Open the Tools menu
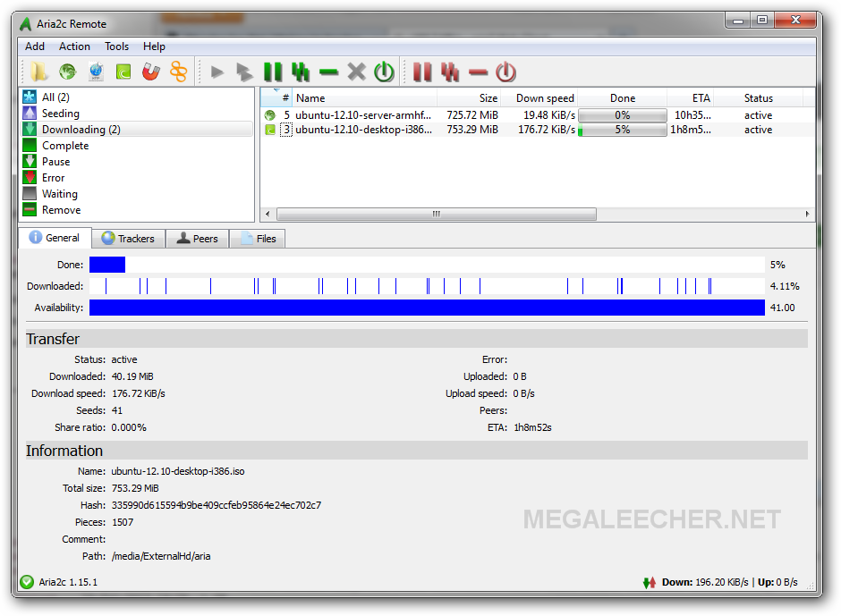 coord(116,46)
